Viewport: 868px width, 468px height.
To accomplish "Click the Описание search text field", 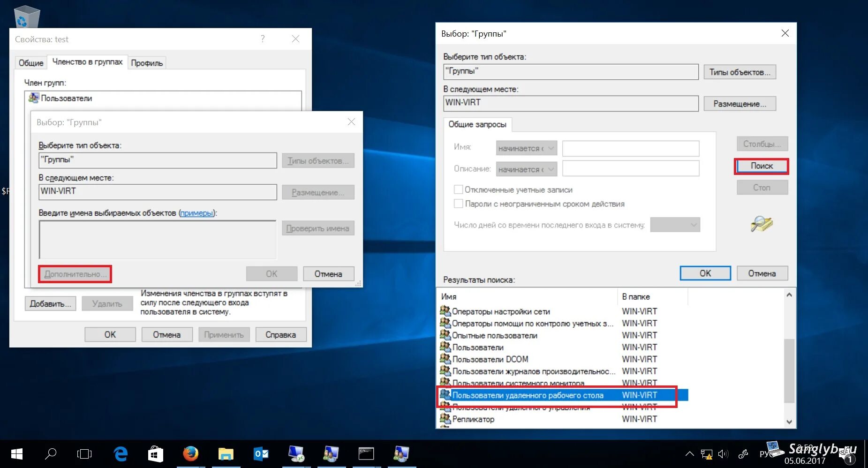I will tap(631, 169).
